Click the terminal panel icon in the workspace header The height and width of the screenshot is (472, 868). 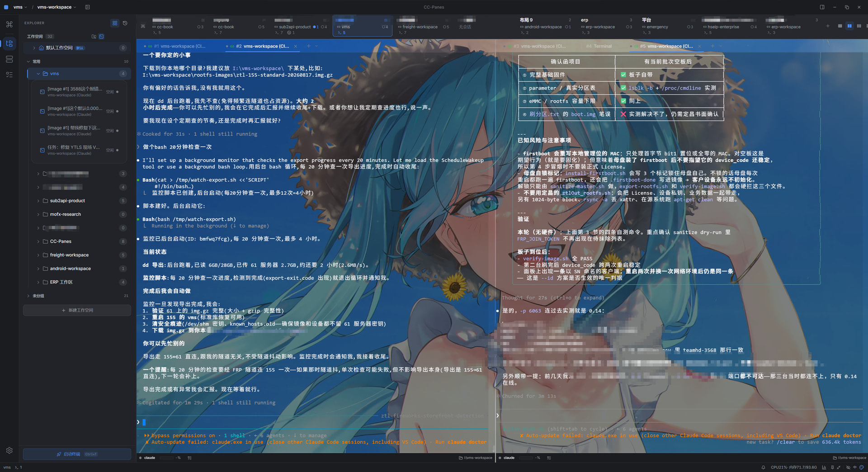[x=102, y=36]
